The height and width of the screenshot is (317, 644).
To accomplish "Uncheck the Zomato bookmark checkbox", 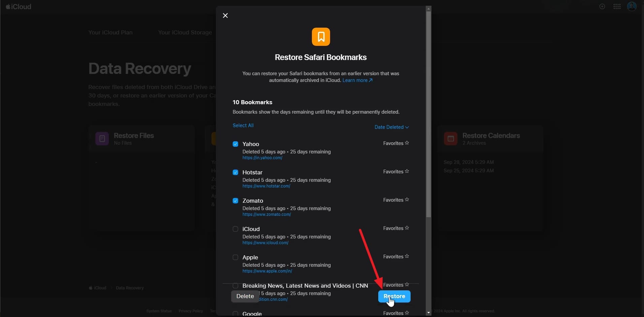I will (x=235, y=201).
